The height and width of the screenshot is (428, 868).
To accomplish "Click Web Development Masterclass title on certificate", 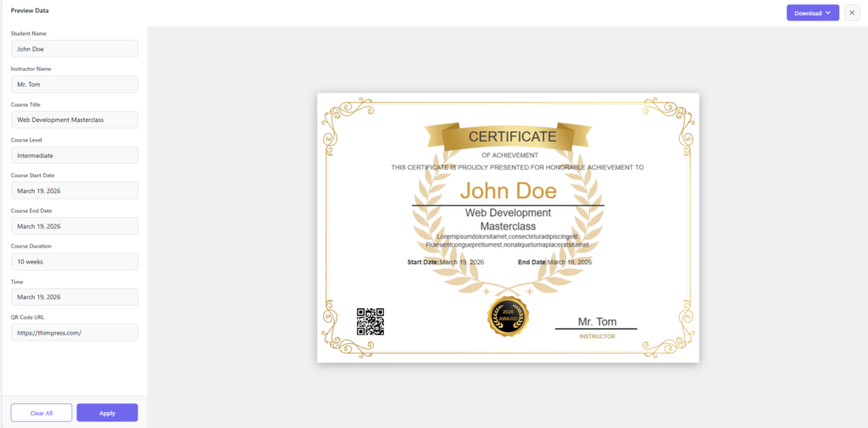I will tap(508, 220).
